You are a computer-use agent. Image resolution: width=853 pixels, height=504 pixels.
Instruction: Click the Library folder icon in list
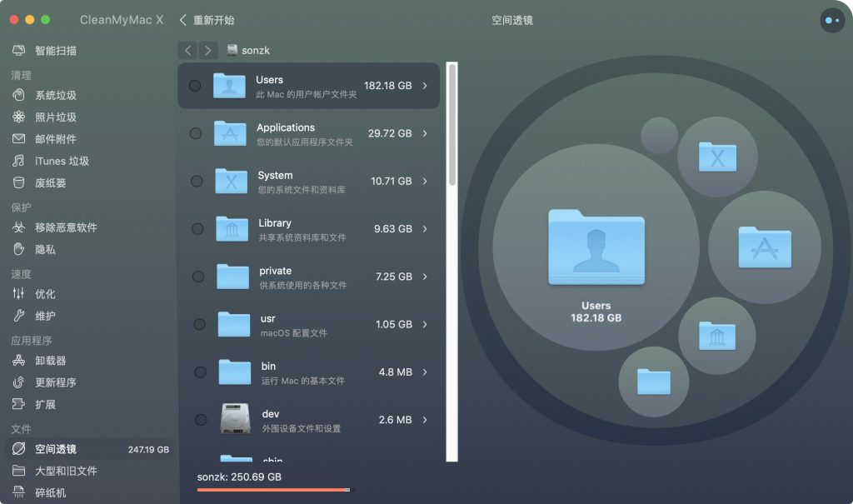click(x=232, y=228)
